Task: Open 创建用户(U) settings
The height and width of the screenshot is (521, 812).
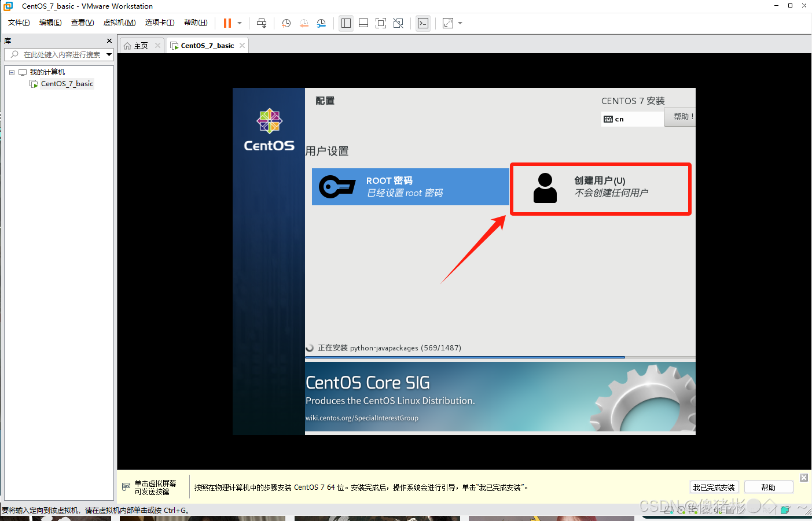Action: click(601, 189)
